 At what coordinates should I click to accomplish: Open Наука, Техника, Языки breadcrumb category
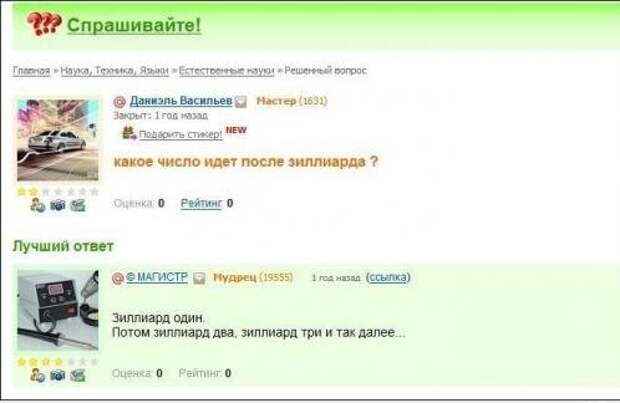(x=115, y=71)
